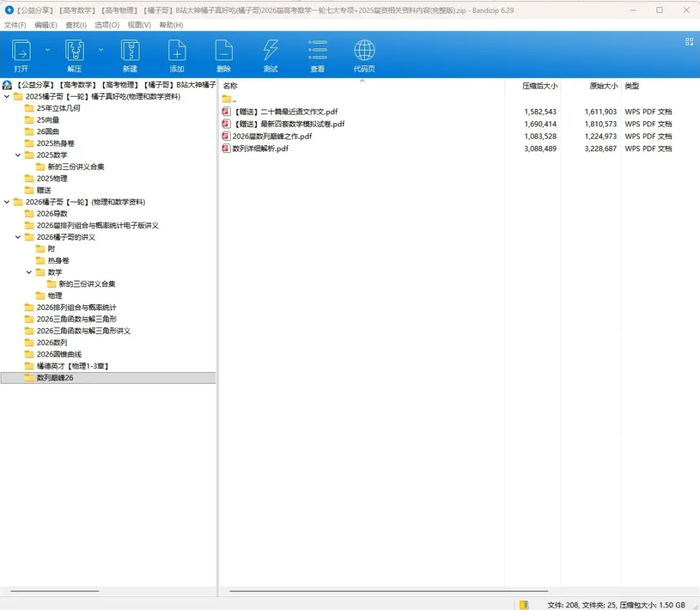Open the dropdown arrow next to 打开

47,49
